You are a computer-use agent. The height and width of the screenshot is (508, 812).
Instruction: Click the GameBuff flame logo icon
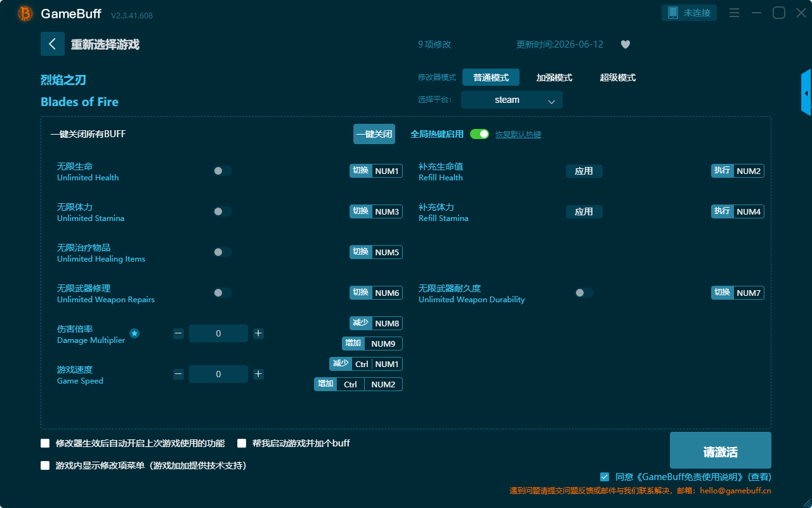25,13
